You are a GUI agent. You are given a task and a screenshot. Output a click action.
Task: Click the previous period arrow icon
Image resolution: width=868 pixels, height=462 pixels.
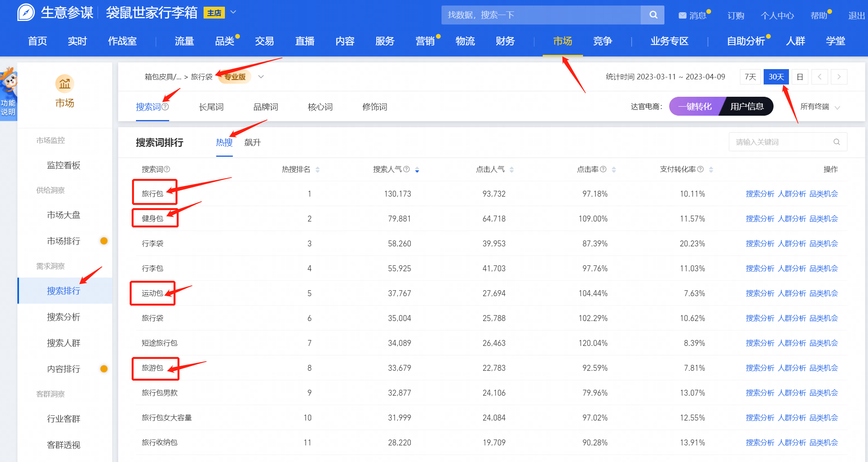(819, 77)
